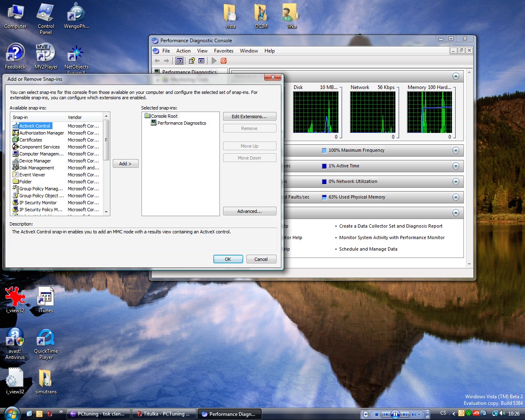Select the WengoPhone desktop shortcut
525x420 pixels.
coord(76,16)
